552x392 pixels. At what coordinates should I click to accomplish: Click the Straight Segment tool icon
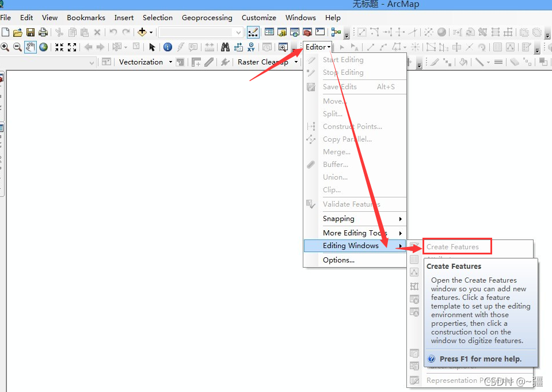point(370,47)
